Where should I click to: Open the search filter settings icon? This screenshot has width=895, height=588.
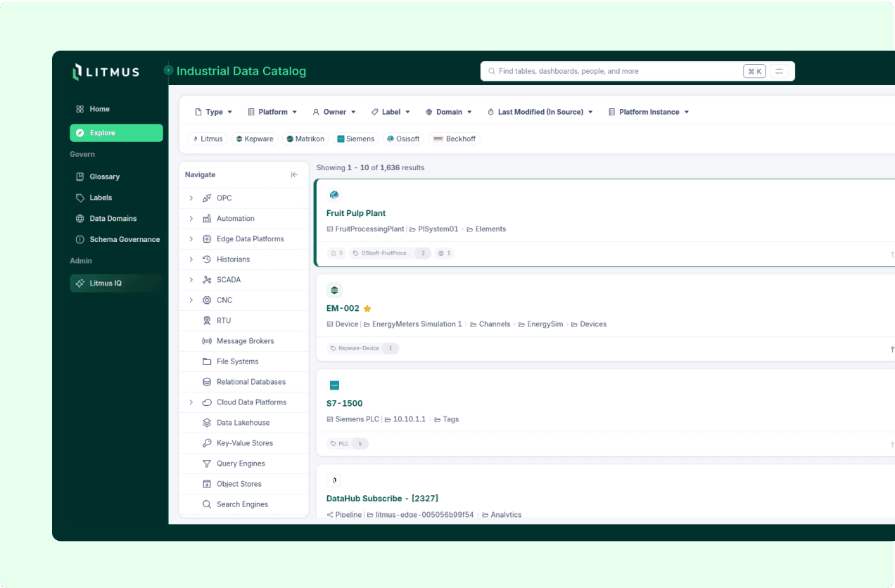pos(779,71)
